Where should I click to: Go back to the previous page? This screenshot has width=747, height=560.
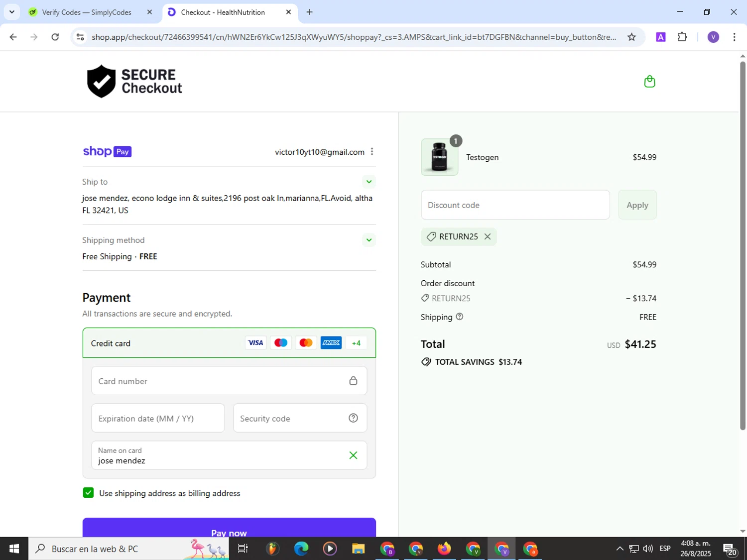pos(13,37)
